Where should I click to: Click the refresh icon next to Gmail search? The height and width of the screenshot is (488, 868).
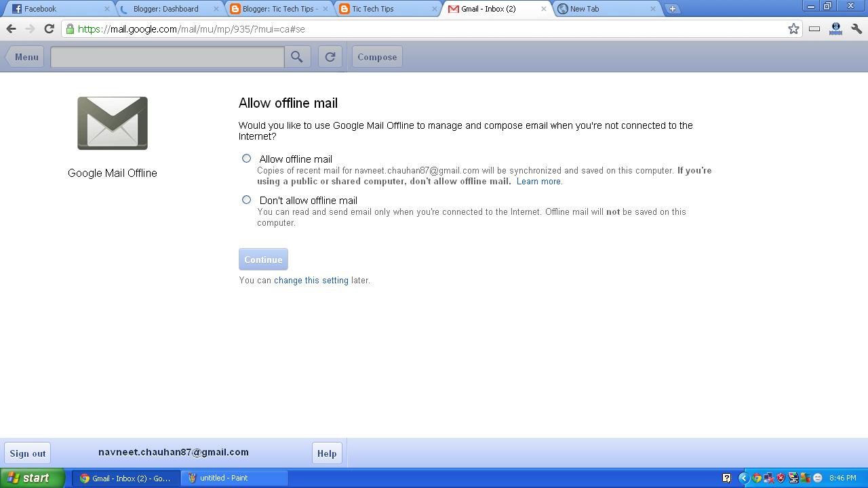pos(330,57)
